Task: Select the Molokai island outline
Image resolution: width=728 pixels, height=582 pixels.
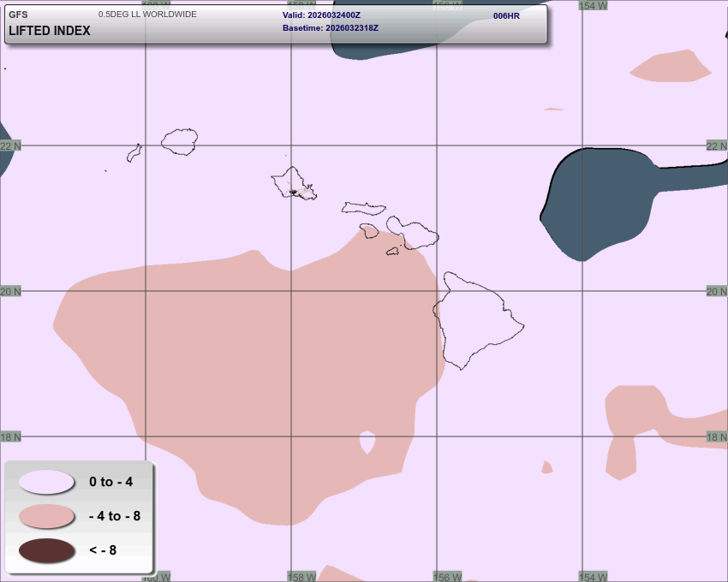Action: click(363, 208)
